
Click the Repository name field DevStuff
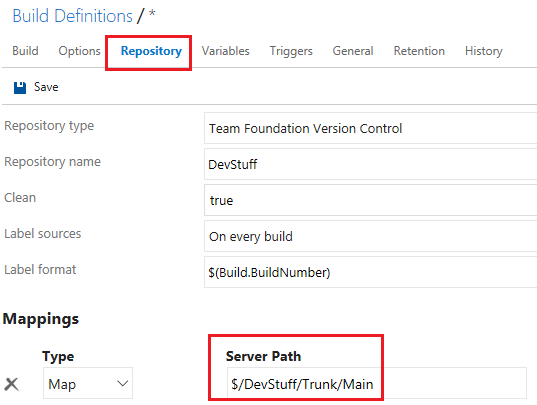[x=371, y=164]
